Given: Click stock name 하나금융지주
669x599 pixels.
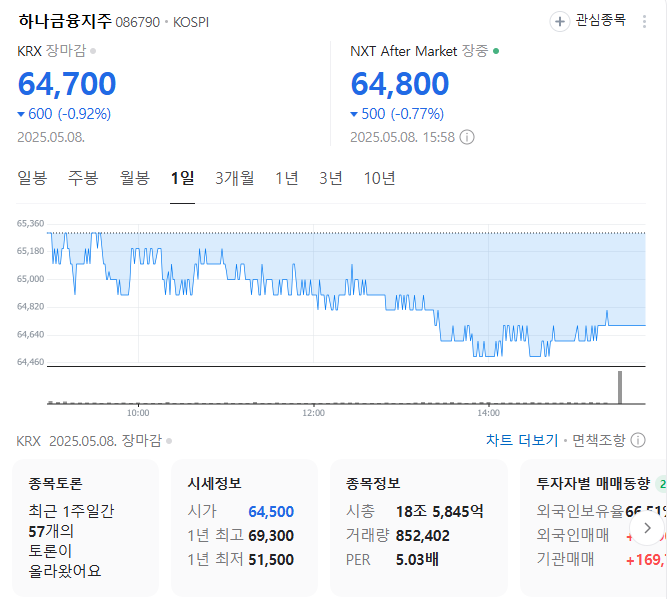Looking at the screenshot, I should [x=65, y=21].
